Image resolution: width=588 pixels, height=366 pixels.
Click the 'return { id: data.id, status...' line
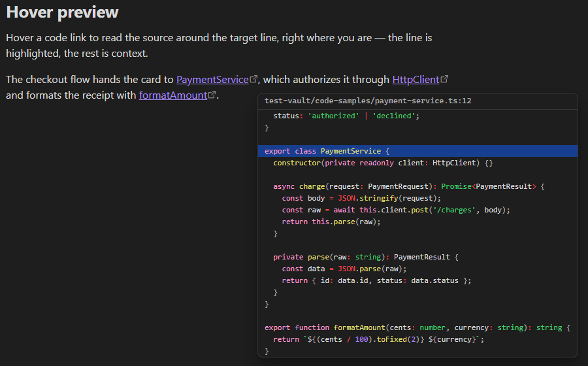[376, 280]
